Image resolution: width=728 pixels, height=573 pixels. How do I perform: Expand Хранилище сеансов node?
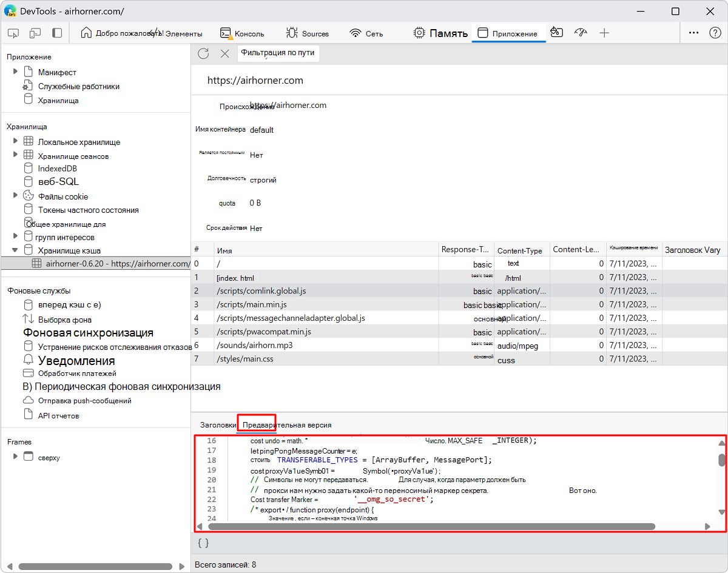click(16, 155)
